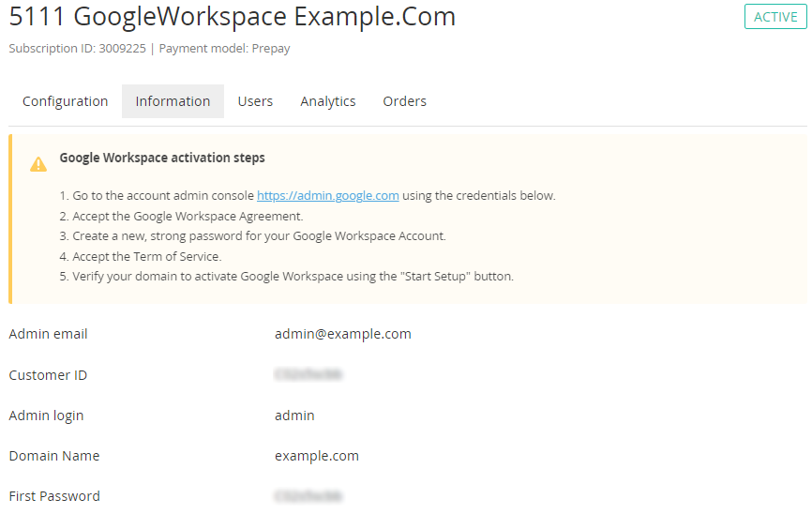Click the ACTIVE status badge
This screenshot has height=514, width=812.
[775, 17]
